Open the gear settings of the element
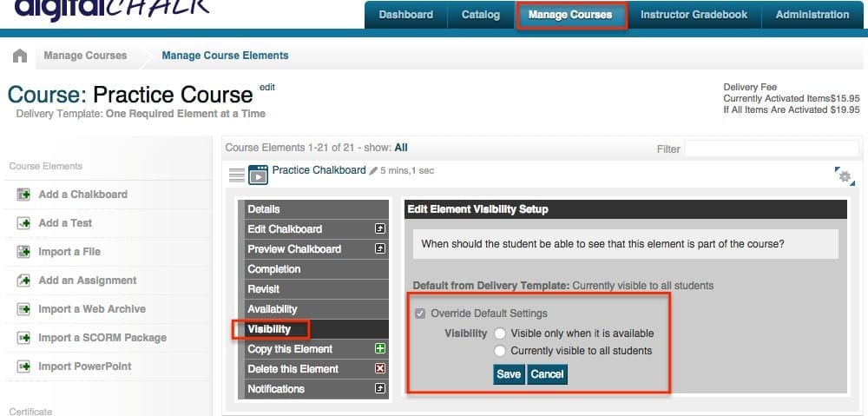The height and width of the screenshot is (416, 868). tap(845, 176)
